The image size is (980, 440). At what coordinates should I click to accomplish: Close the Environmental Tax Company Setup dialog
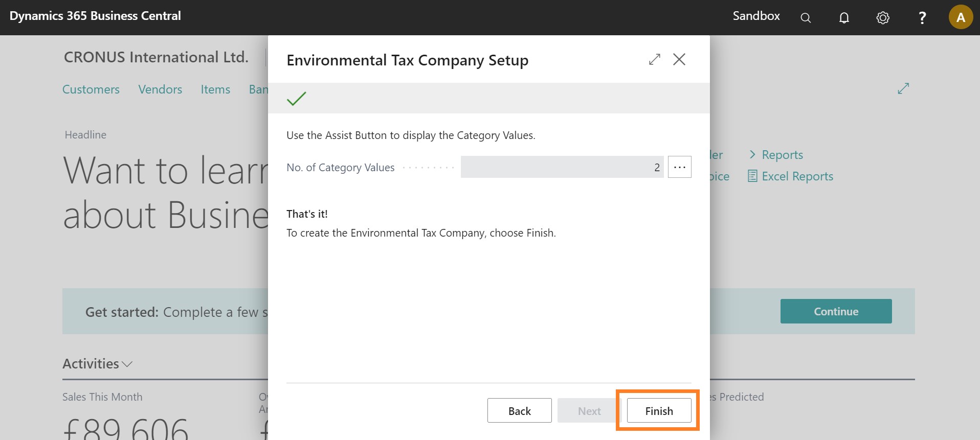click(679, 60)
